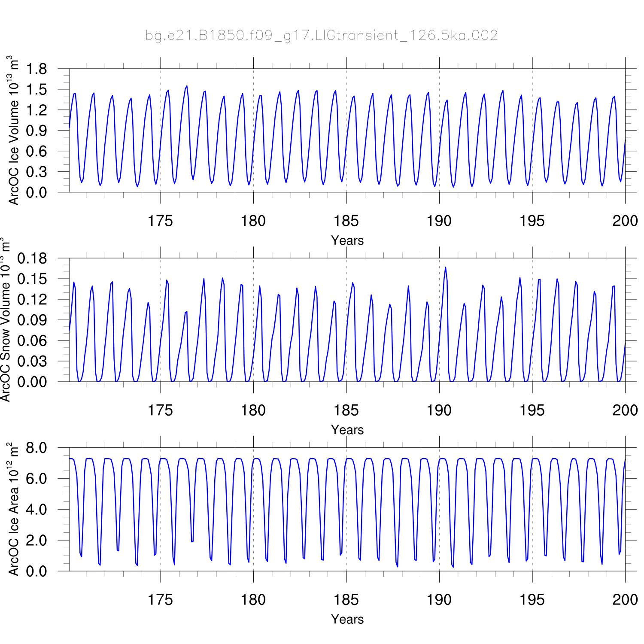Click the highest snow volume peak just after year 190
The width and height of the screenshot is (644, 644).
tap(445, 268)
